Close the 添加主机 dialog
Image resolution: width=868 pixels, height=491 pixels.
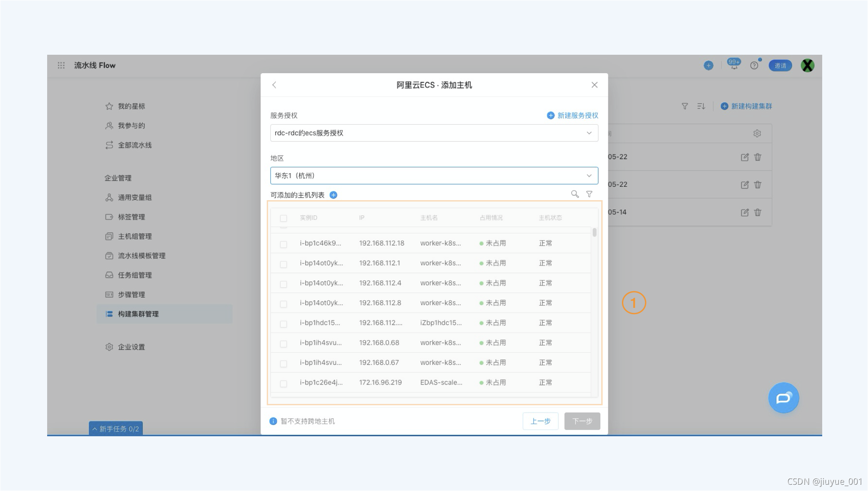[x=595, y=85]
